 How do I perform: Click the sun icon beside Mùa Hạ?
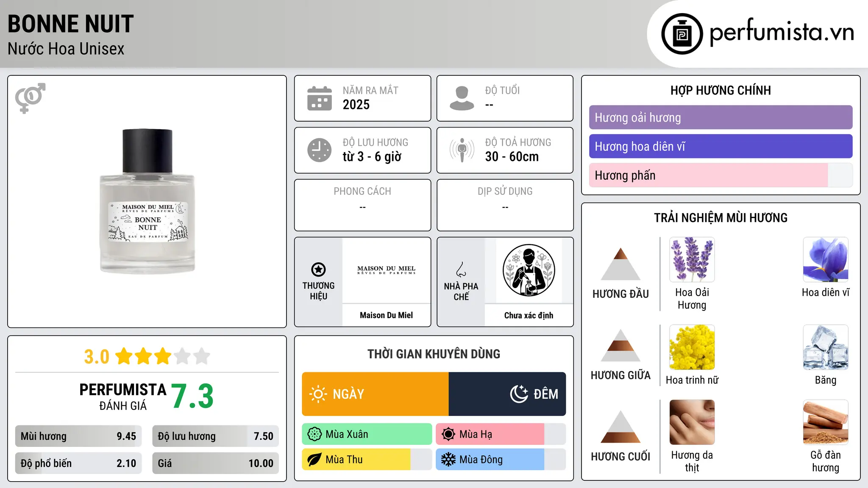(x=448, y=434)
